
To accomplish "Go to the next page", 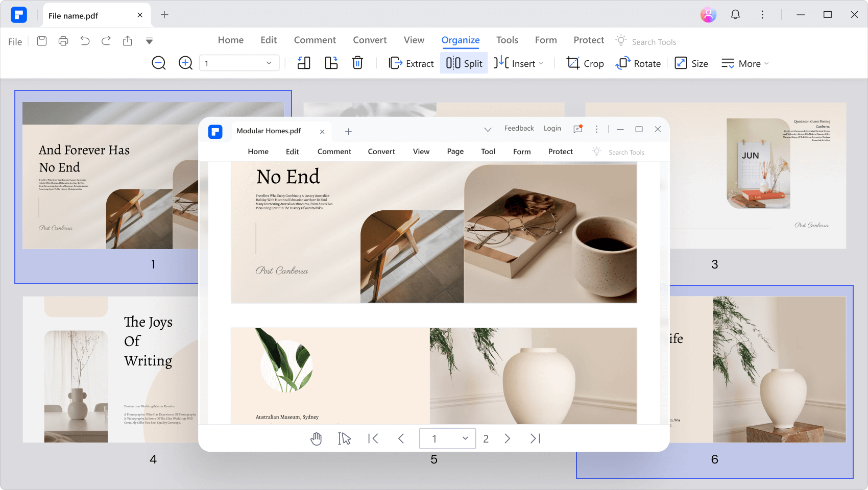I will click(508, 438).
